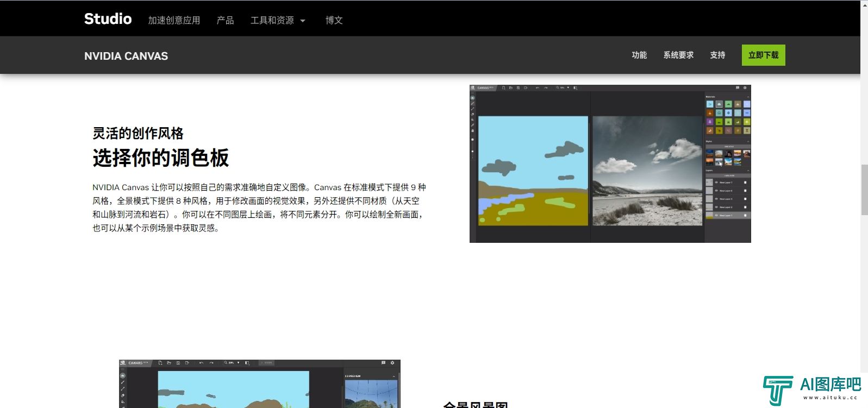Click trash icon on highlighted New Layer 1 row
The width and height of the screenshot is (868, 408).
tap(745, 215)
